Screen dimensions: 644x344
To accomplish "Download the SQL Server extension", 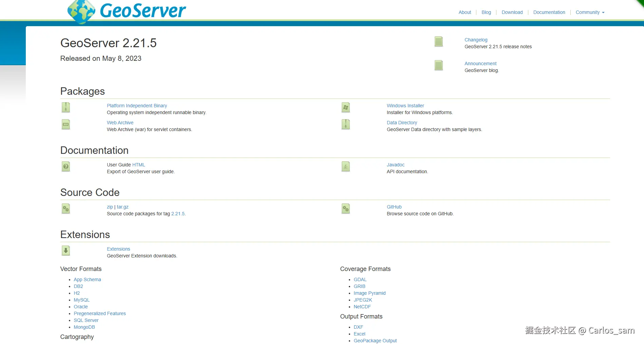I will point(86,320).
